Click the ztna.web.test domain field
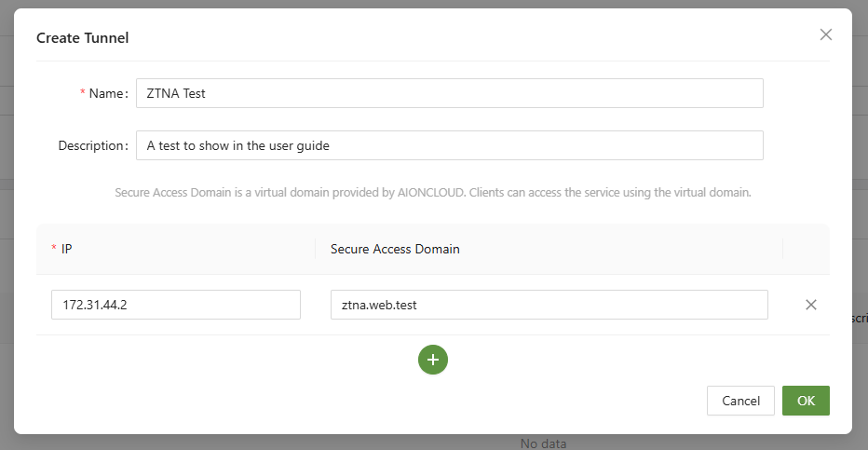Viewport: 868px width, 450px height. 549,305
